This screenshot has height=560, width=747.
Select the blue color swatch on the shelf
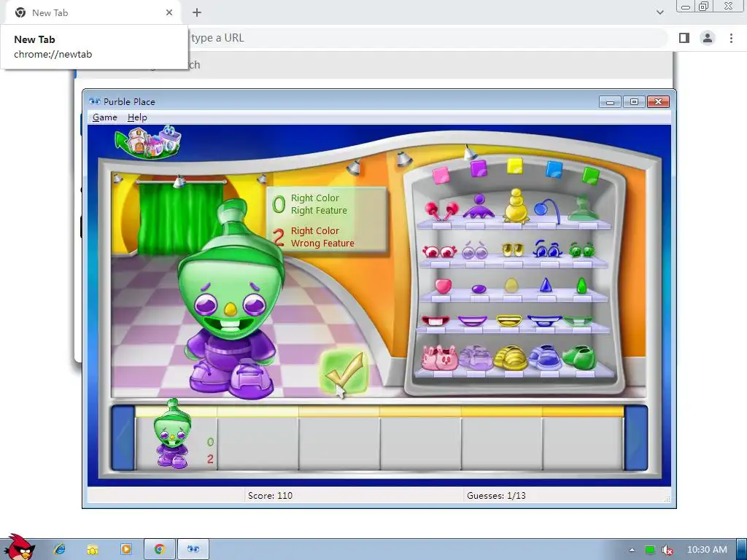coord(554,169)
